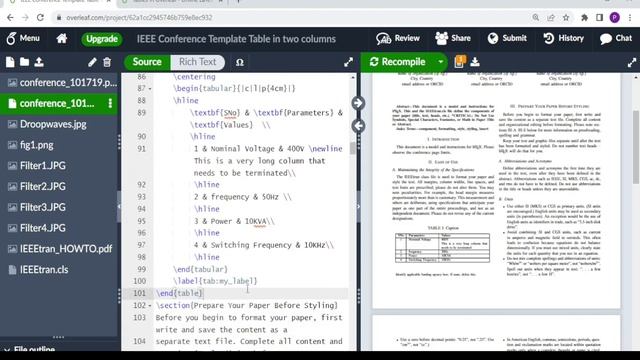This screenshot has width=640, height=360.
Task: Open the Share dialog
Action: pyautogui.click(x=453, y=38)
